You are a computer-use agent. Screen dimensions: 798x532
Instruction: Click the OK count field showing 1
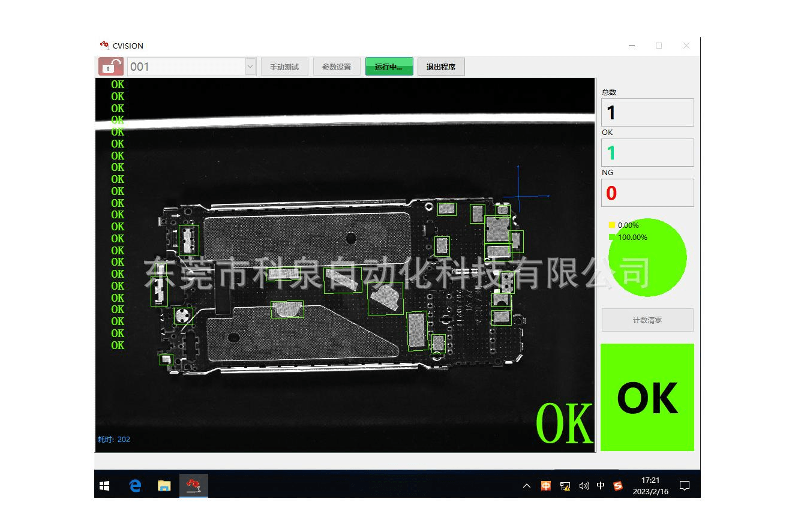click(x=647, y=152)
